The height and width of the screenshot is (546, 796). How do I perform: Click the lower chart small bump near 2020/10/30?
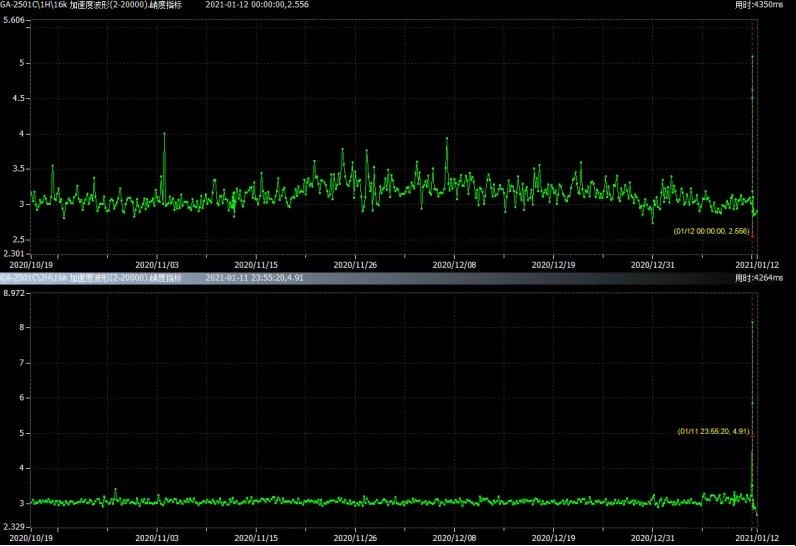116,490
